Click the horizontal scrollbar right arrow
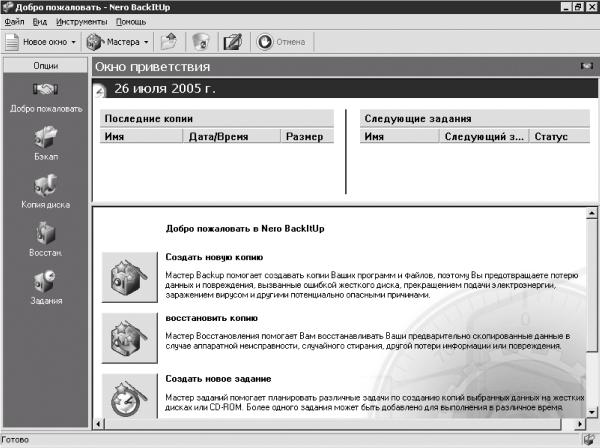Viewport: 600px width, 448px height. 580,424
